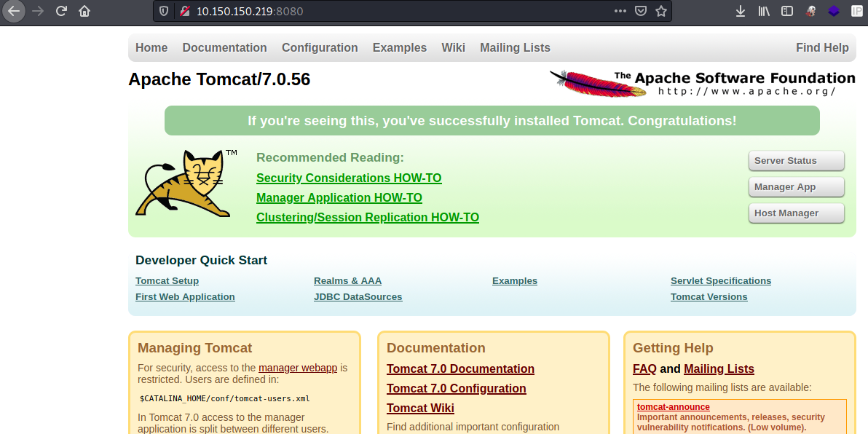Save page to Pocket icon
868x434 pixels.
point(641,11)
